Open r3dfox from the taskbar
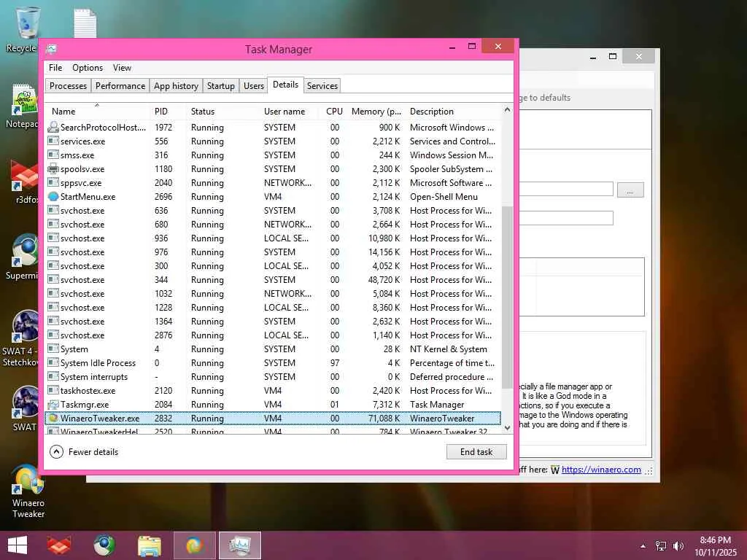The image size is (747, 560). point(59,545)
